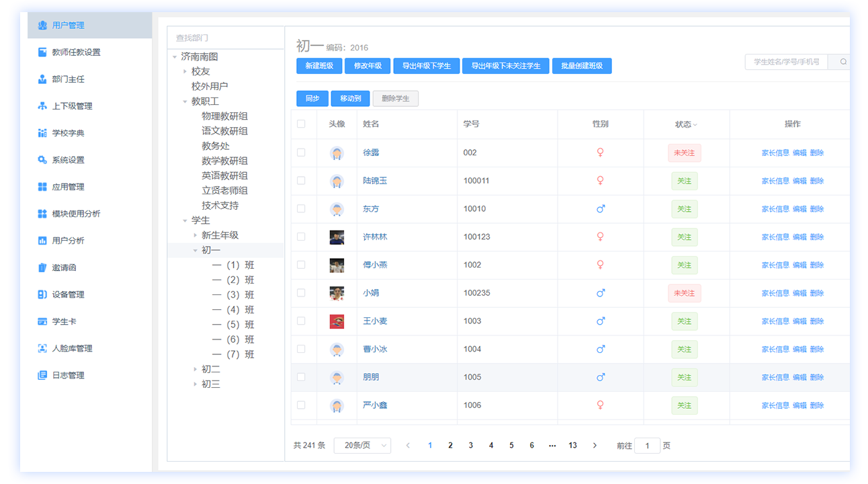Screen dimensions: 868x484
Task: Open the 20条/页 page size dropdown
Action: coord(362,446)
